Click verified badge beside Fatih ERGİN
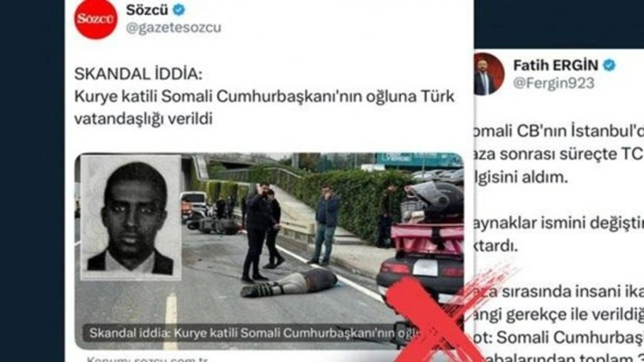Viewport: 644px width, 362px height. click(609, 65)
